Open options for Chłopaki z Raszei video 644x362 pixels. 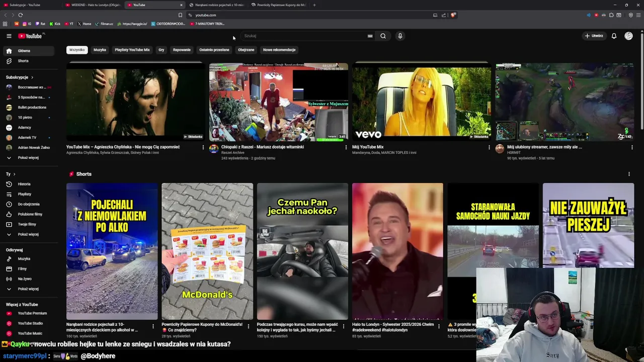pos(346,147)
